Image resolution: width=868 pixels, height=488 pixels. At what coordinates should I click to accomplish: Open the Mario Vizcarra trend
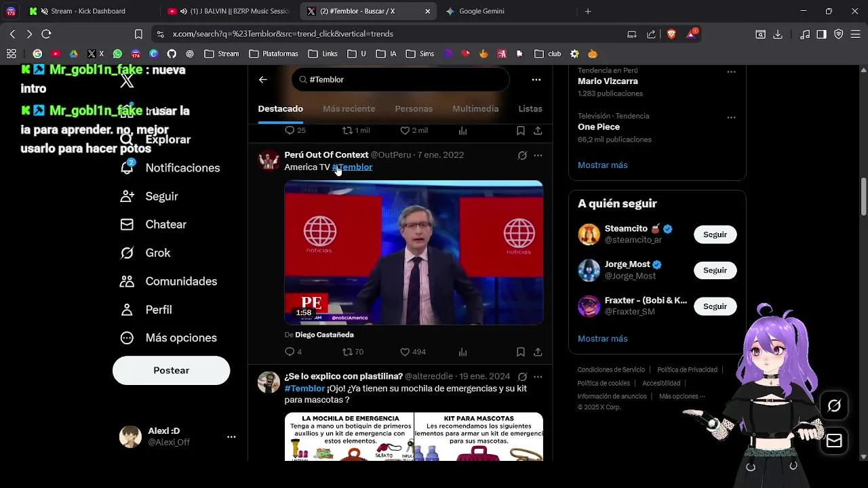click(x=608, y=81)
